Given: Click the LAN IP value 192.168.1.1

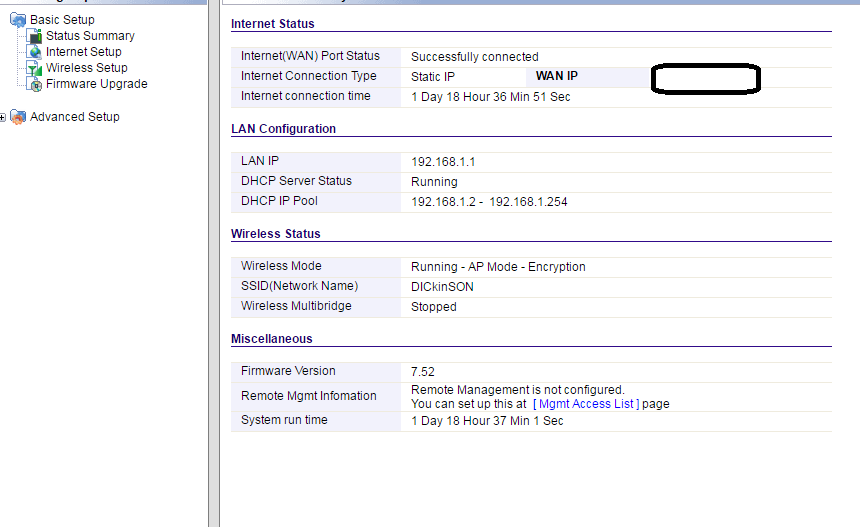Looking at the screenshot, I should (443, 162).
